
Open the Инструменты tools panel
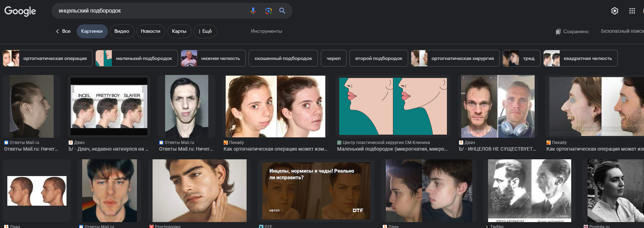tap(266, 31)
